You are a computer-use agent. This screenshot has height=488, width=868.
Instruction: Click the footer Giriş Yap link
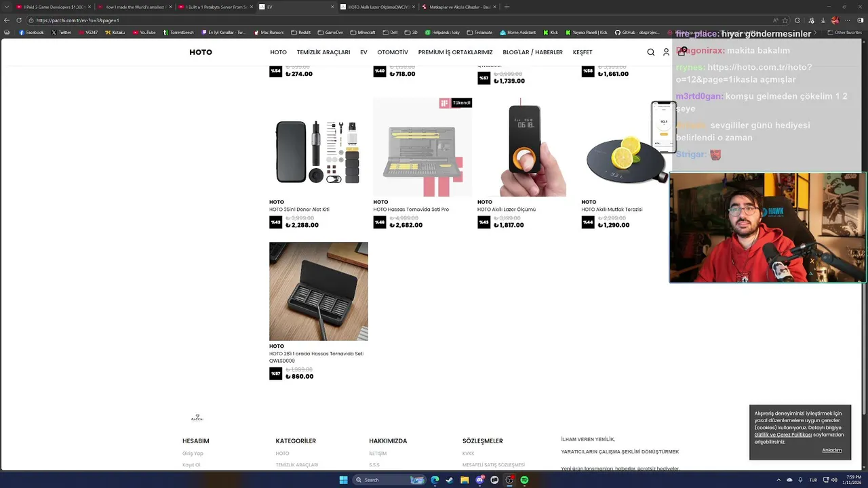pos(193,453)
